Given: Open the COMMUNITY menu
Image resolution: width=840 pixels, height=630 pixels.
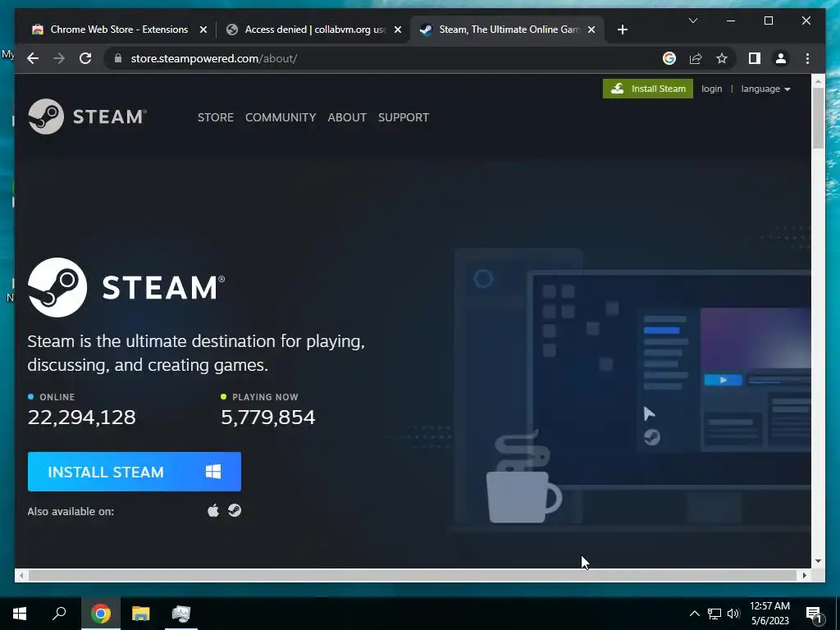Looking at the screenshot, I should [x=281, y=117].
